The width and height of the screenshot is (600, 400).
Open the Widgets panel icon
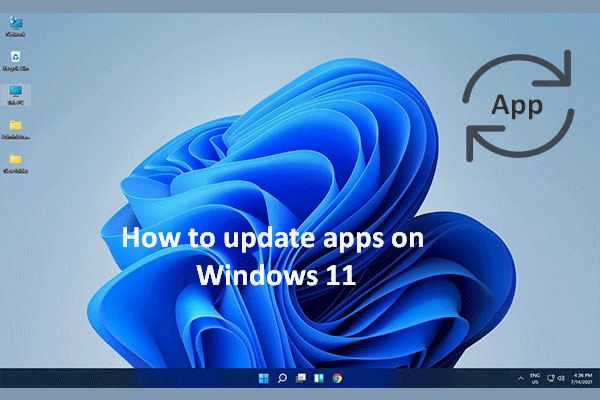pyautogui.click(x=319, y=378)
